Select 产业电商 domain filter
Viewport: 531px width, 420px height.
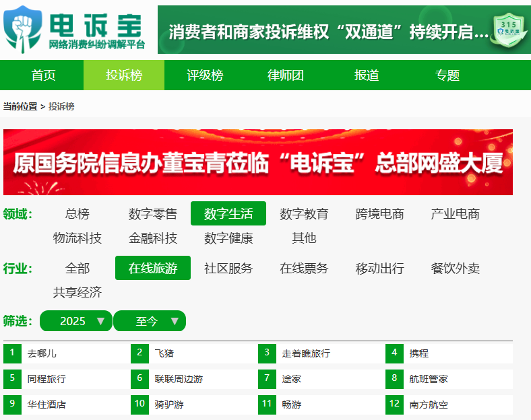tap(455, 214)
